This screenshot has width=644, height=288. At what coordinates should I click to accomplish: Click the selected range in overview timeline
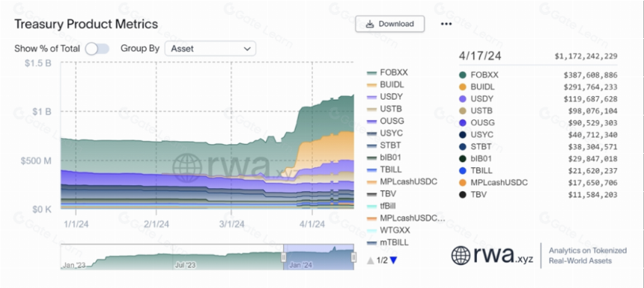click(x=318, y=257)
